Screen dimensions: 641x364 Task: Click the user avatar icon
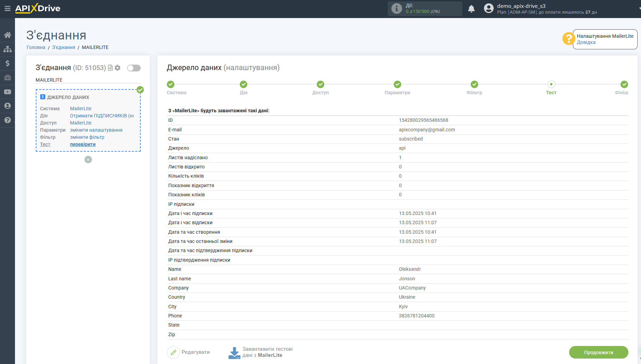pos(489,8)
